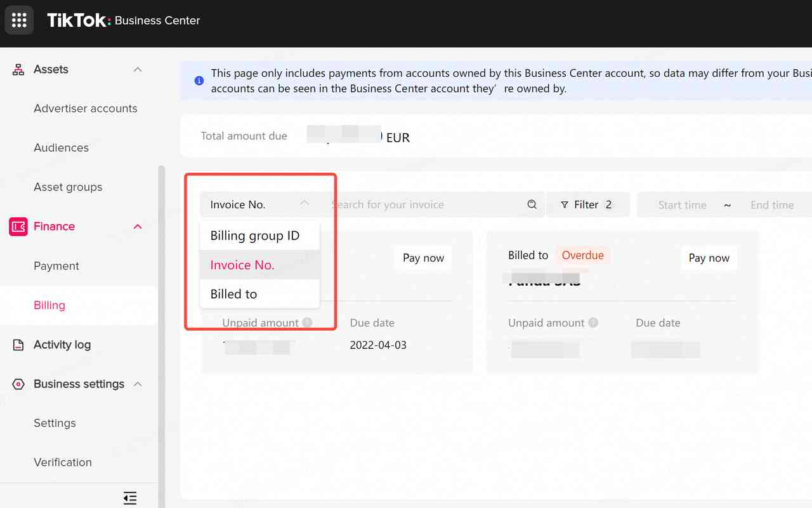Click the Activity log document icon
812x508 pixels.
(17, 344)
